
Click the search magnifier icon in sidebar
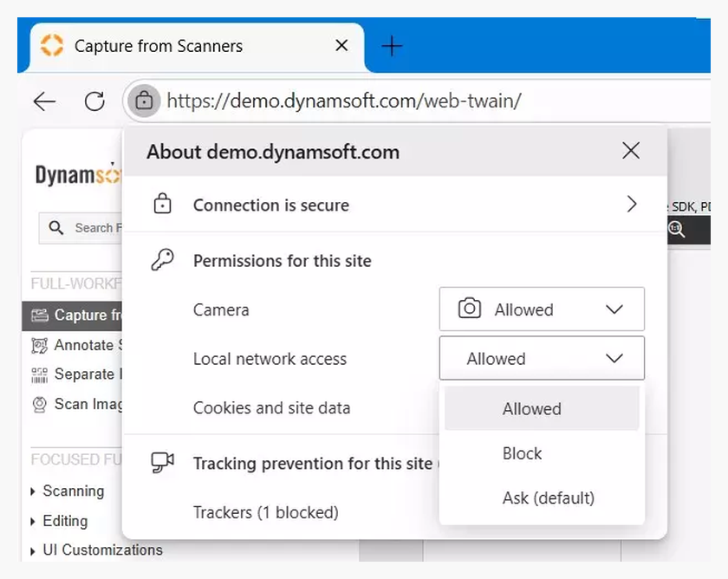pos(56,227)
